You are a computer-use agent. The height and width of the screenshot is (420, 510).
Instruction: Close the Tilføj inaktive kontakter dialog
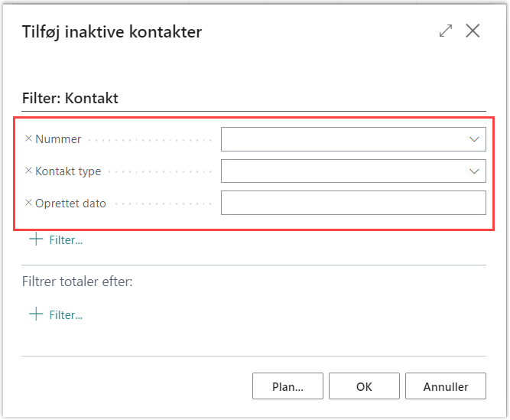pos(473,31)
